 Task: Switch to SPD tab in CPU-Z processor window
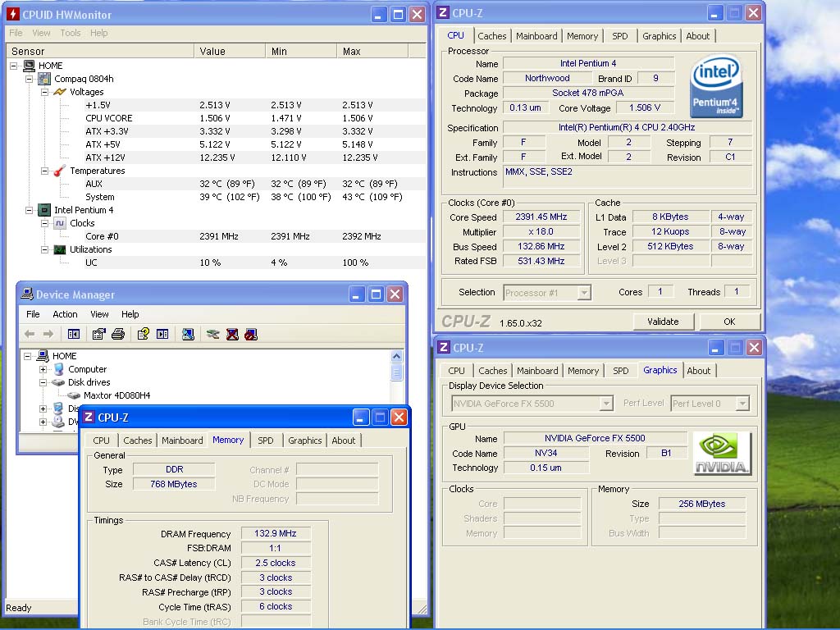pyautogui.click(x=620, y=36)
